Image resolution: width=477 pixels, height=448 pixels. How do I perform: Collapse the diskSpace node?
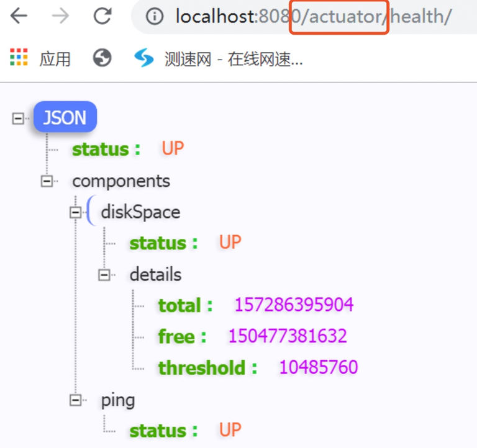pyautogui.click(x=75, y=212)
